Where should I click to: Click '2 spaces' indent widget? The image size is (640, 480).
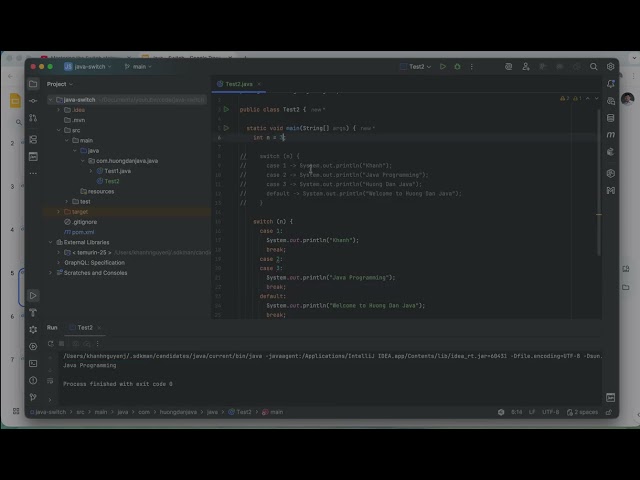[582, 412]
